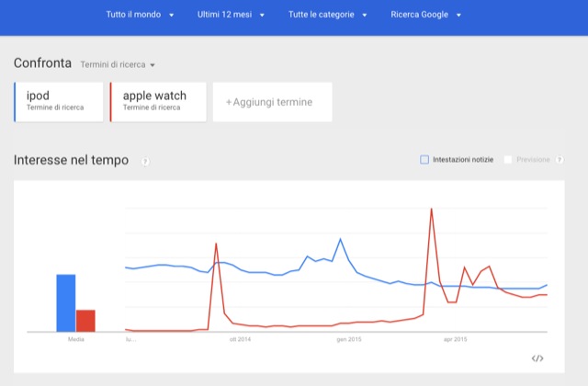Expand the Ultimi 12 mesi time range
This screenshot has height=386, width=588.
pos(232,15)
